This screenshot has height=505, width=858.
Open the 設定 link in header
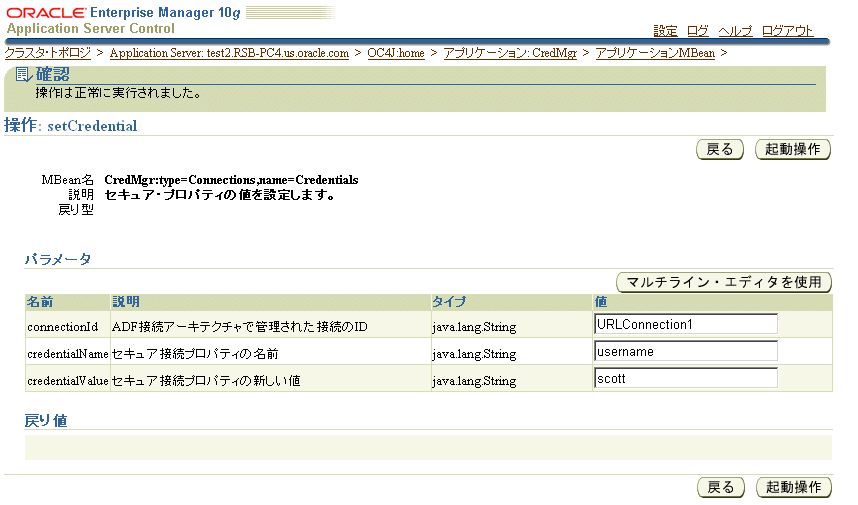pos(665,31)
